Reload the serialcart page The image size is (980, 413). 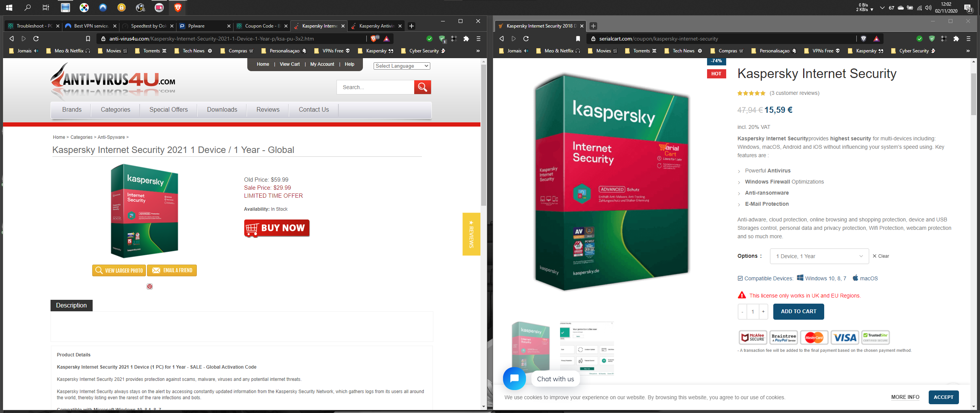pos(526,39)
